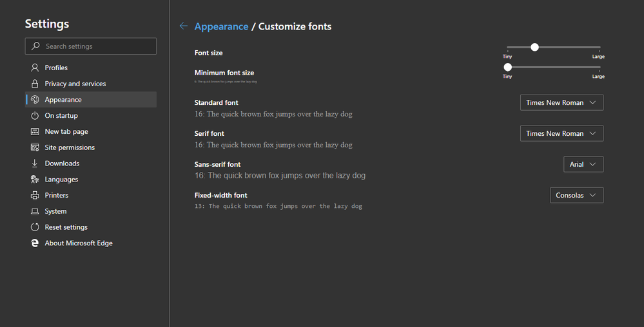Open Privacy and services settings
This screenshot has width=644, height=327.
point(91,84)
